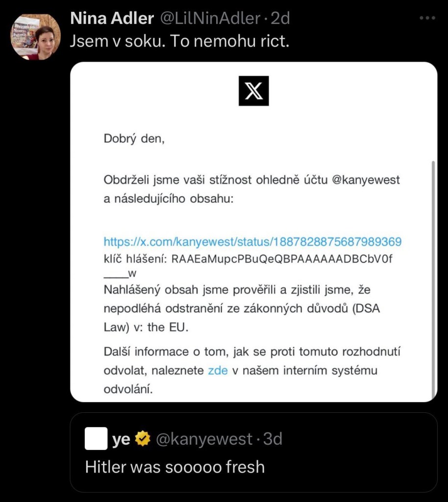The width and height of the screenshot is (448, 502).
Task: Click the "Jsem v soku" post text
Action: click(x=179, y=42)
